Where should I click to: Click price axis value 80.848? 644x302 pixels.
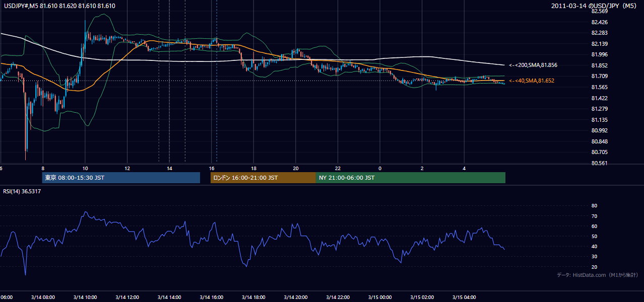coord(600,141)
